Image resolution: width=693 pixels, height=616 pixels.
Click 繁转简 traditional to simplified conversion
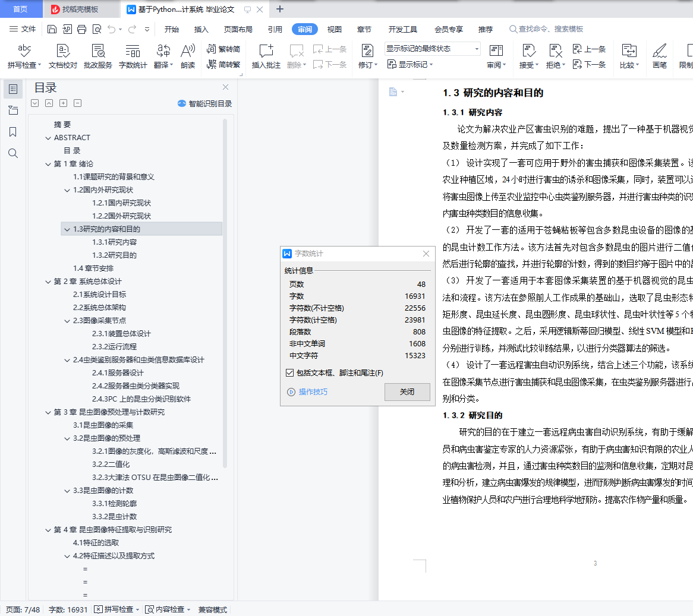pos(223,49)
